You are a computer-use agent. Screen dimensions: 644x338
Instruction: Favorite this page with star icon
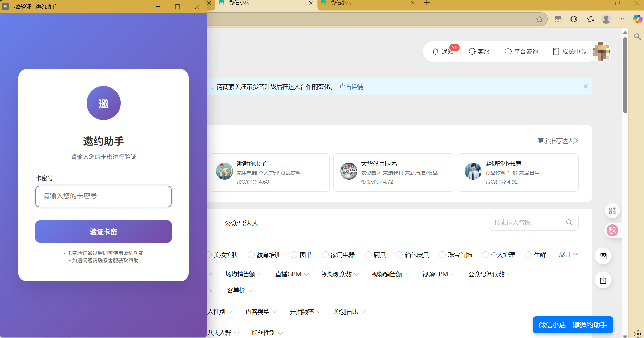[x=540, y=19]
